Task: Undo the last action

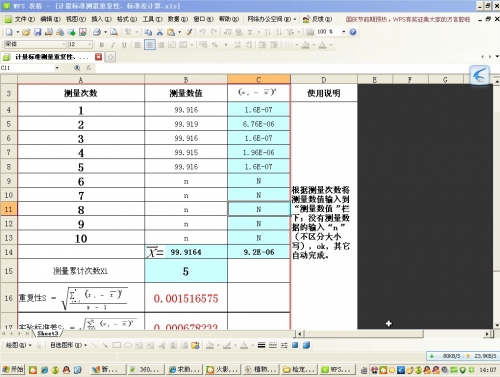Action: coord(202,32)
